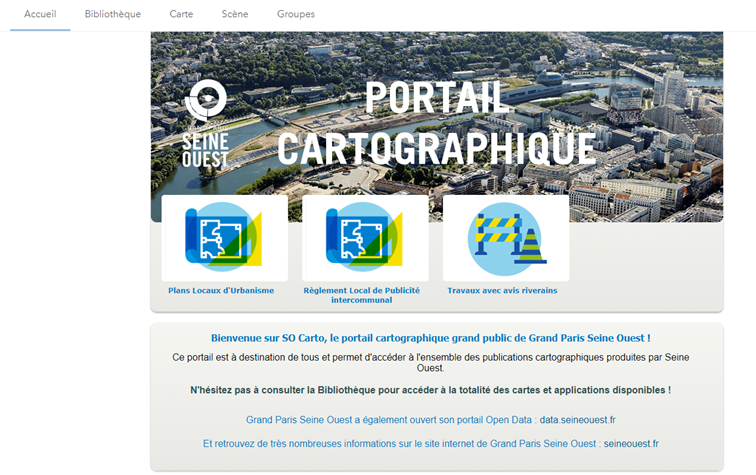Open the Carte tab
Screen dimensions: 756x475
click(181, 14)
